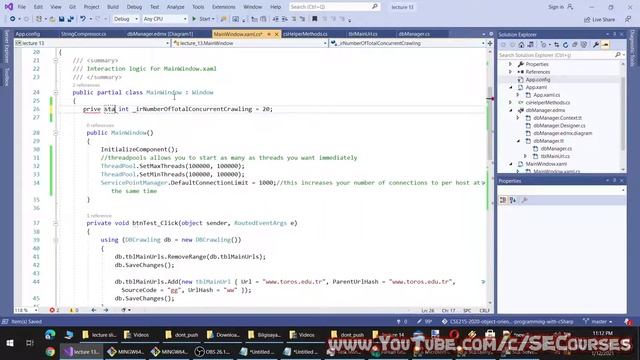Collapse the MainWindow class outline
Screen dimensions: 640x360
click(x=56, y=93)
